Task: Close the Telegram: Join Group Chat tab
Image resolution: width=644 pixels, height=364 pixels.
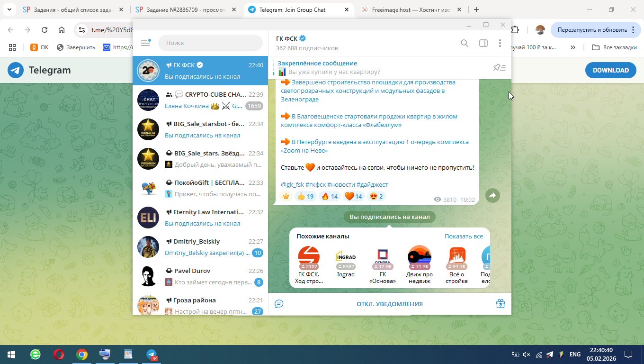Action: [347, 9]
